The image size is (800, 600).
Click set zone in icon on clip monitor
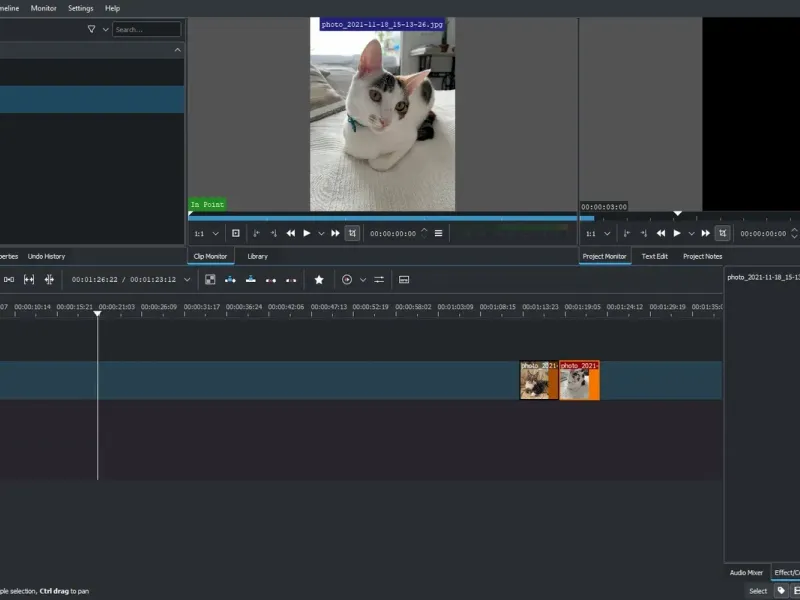(x=257, y=233)
